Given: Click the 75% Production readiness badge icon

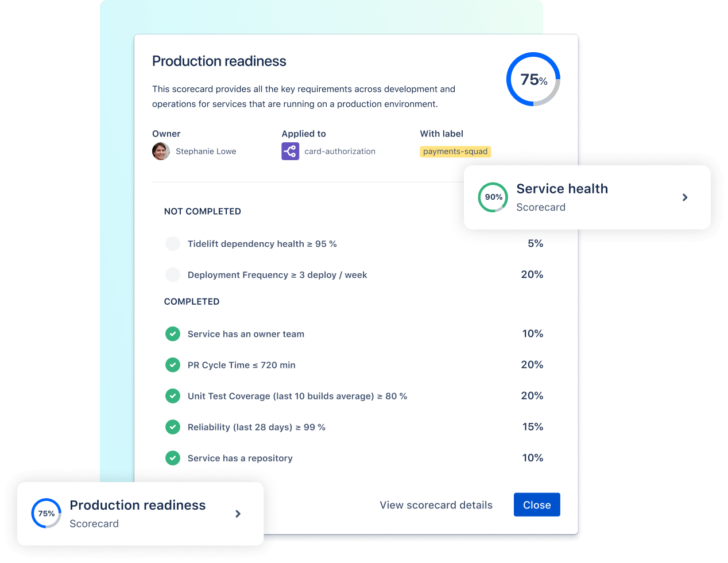Looking at the screenshot, I should pos(46,514).
